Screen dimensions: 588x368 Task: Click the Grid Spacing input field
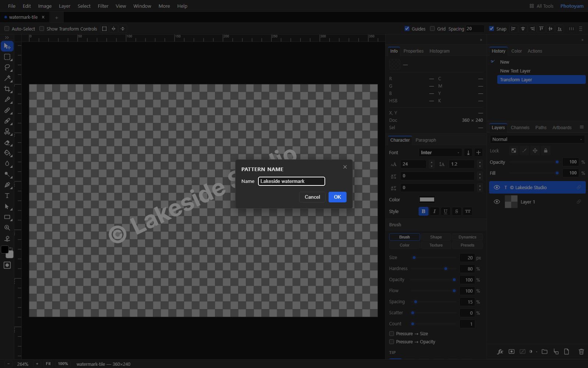click(x=475, y=29)
